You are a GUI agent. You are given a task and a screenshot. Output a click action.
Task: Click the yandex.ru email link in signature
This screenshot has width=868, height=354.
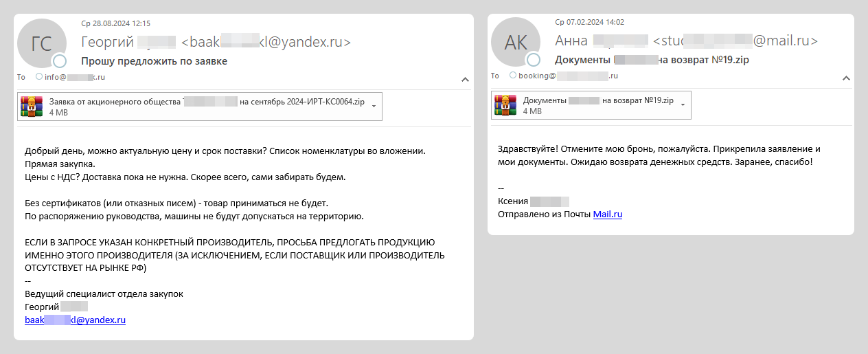coord(75,320)
